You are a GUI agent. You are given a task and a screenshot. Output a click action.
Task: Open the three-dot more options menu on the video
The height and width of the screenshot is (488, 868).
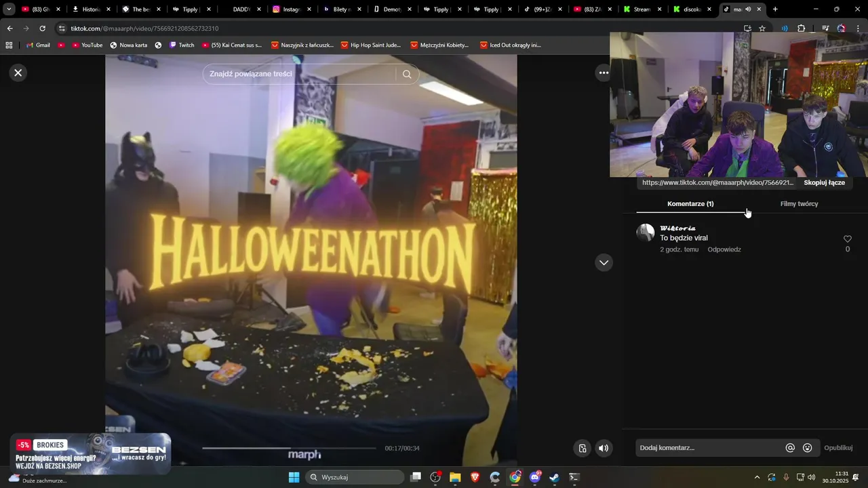[603, 73]
